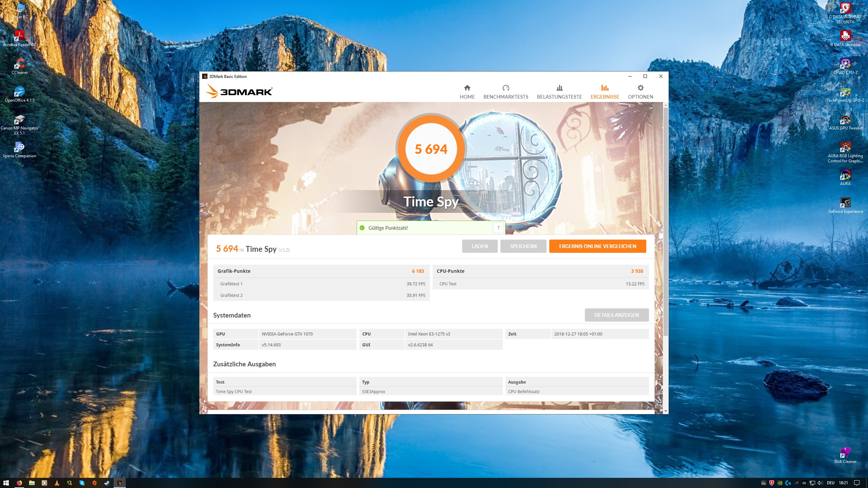The height and width of the screenshot is (488, 868).
Task: Click the 3DMark taskbar button
Action: click(x=120, y=483)
